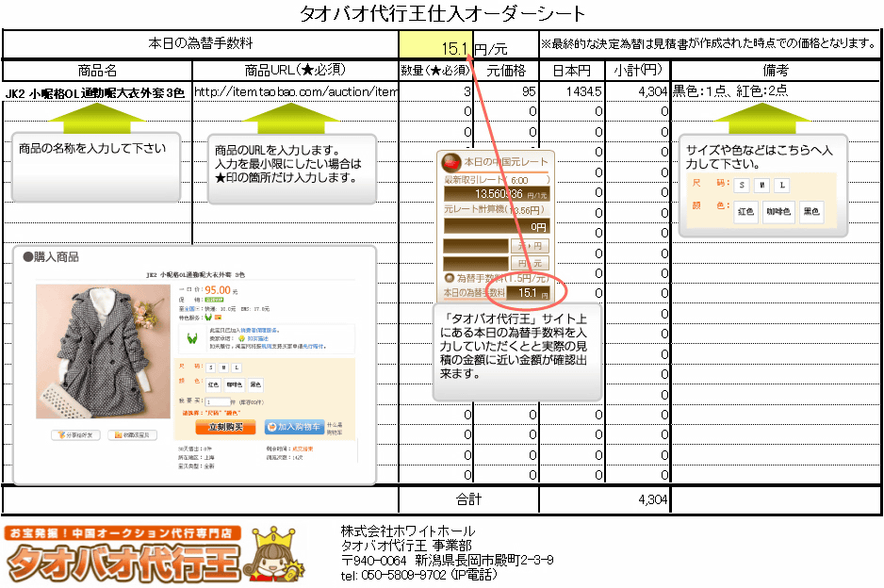This screenshot has width=884, height=588.
Task: Click the first row subtotal 4,304
Action: pyautogui.click(x=638, y=91)
